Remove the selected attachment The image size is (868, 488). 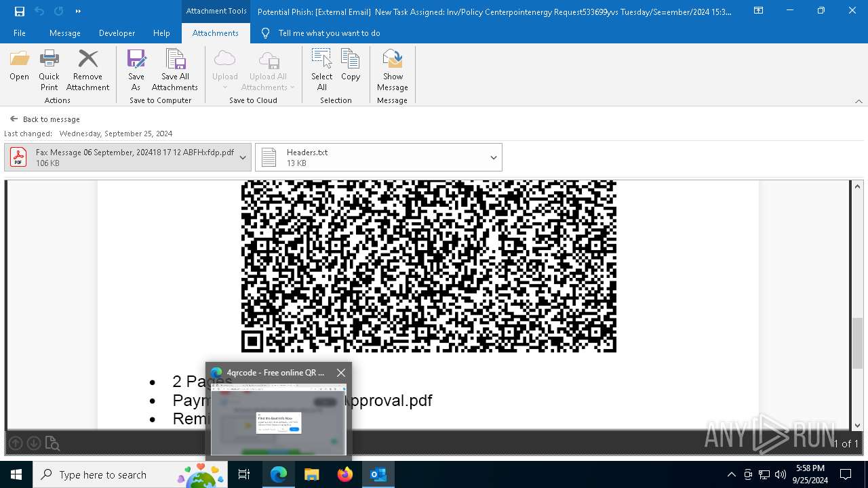pyautogui.click(x=87, y=70)
